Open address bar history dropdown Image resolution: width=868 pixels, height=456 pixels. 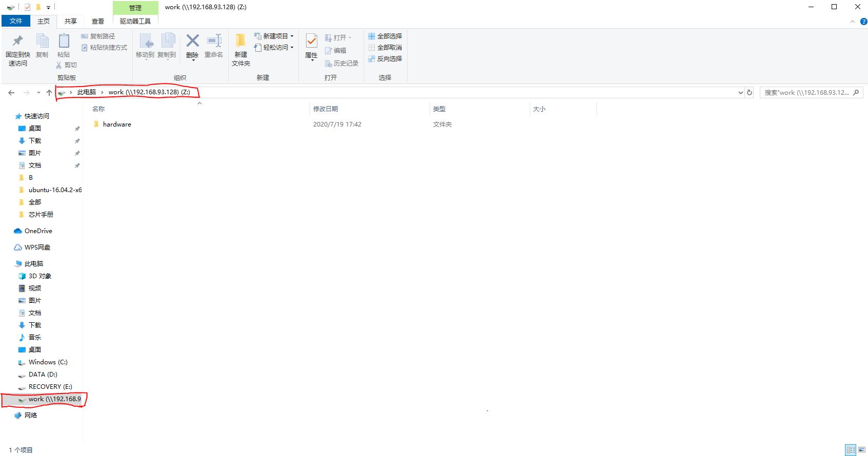[x=740, y=93]
